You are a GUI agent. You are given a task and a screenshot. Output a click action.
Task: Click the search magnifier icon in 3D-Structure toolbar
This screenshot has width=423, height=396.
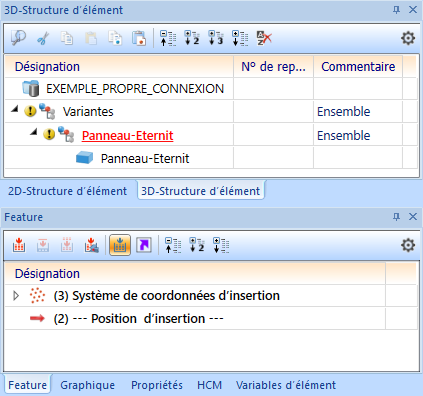pos(18,38)
